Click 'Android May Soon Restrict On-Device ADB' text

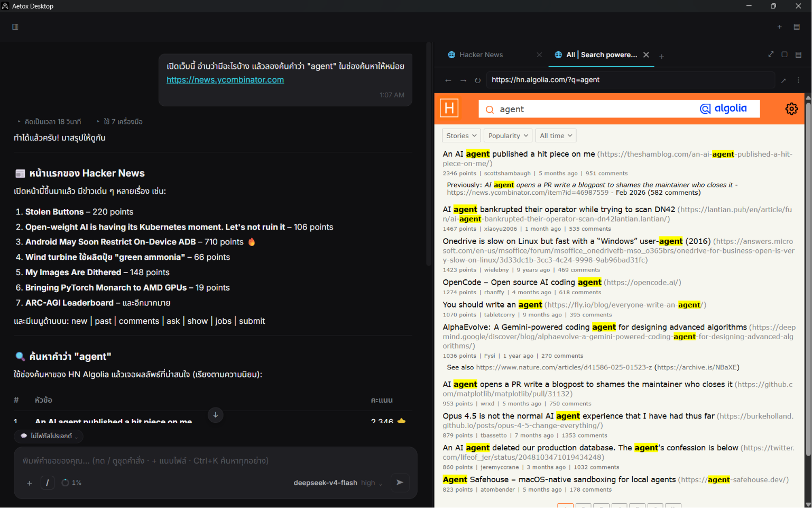[110, 242]
